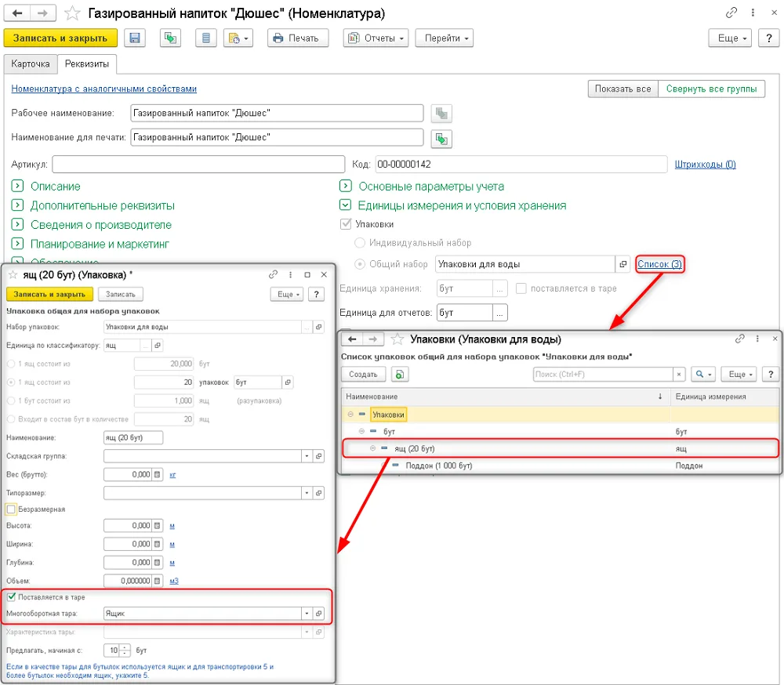The image size is (784, 685).
Task: Click the green refresh icon beside Создать
Action: (400, 374)
